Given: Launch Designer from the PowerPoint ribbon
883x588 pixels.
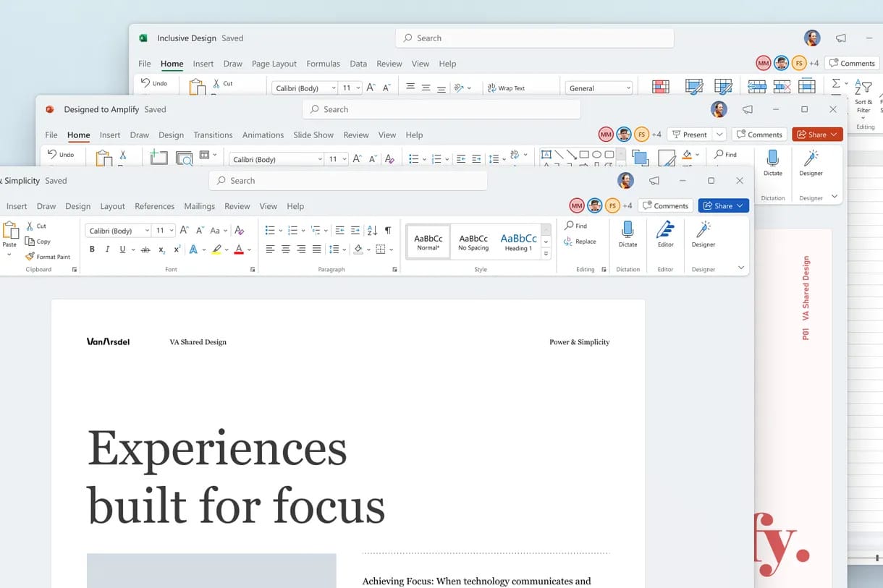Looking at the screenshot, I should (x=811, y=163).
